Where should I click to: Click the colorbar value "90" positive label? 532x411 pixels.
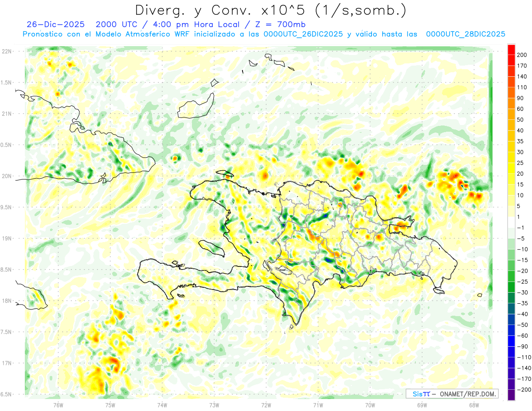(x=520, y=98)
